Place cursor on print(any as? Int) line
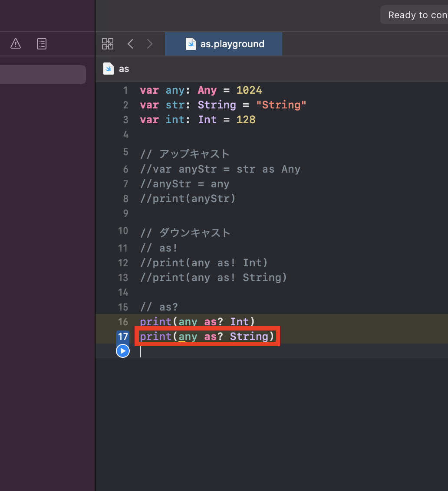The height and width of the screenshot is (491, 448). [197, 321]
